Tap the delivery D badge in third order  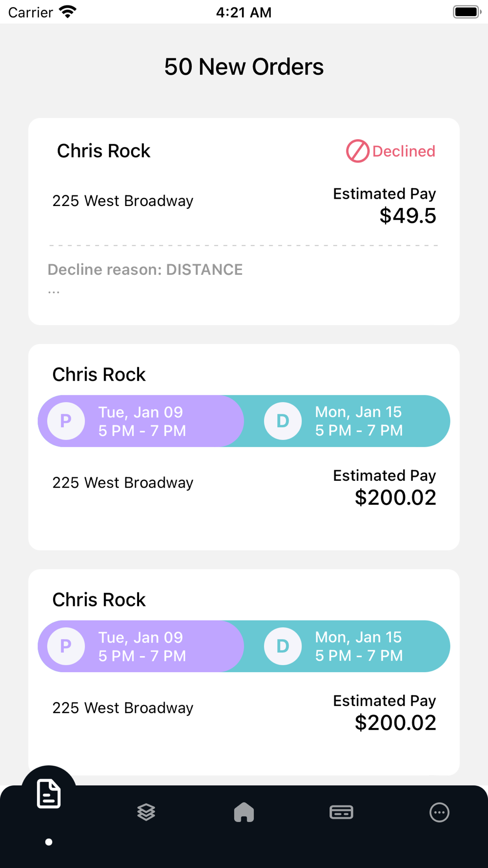click(x=283, y=646)
